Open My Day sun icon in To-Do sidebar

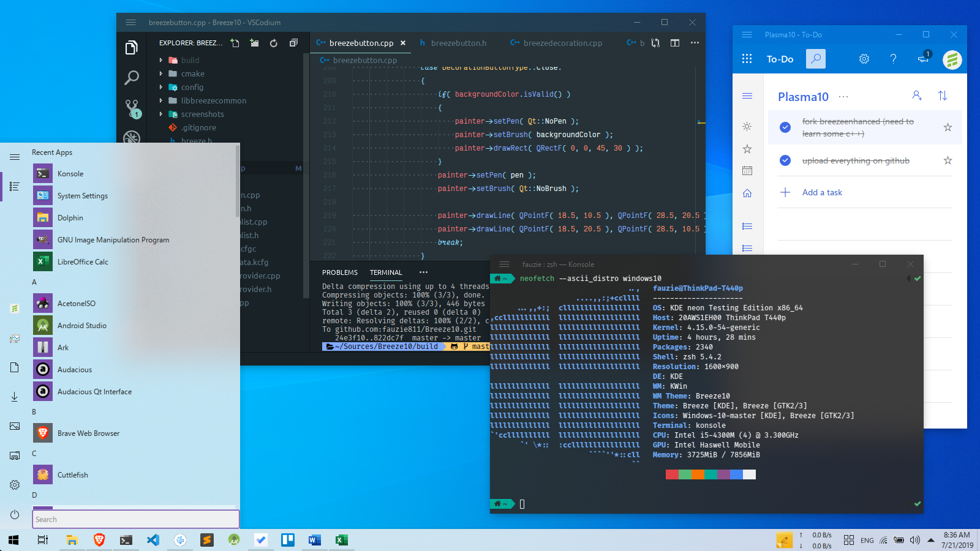pos(747,127)
